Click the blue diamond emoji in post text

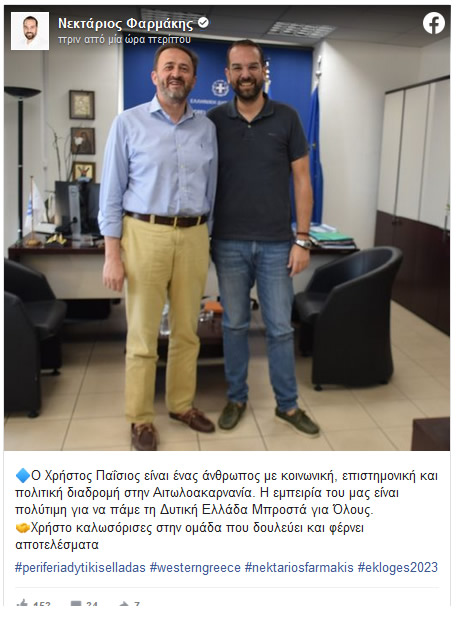[x=22, y=476]
